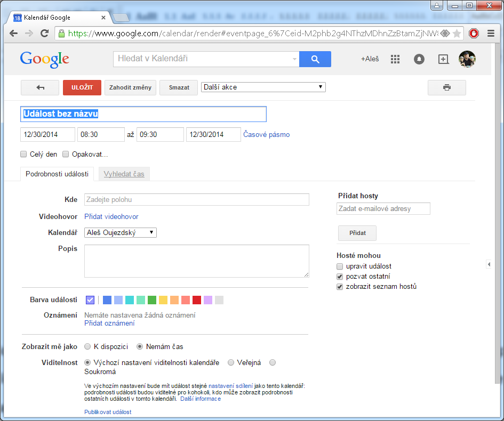Collapse the side panel arrow on right edge

489,264
